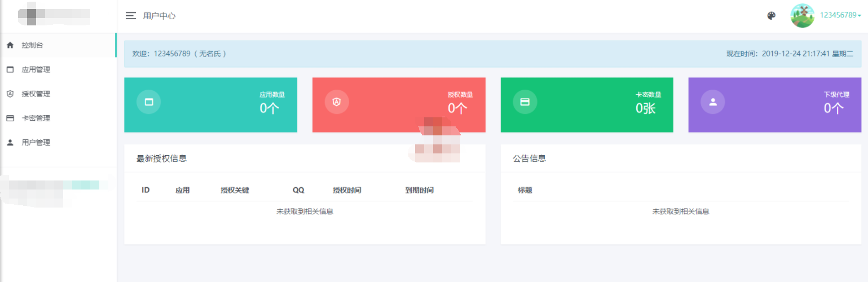Click the window icon beside 应用管理

[10, 69]
